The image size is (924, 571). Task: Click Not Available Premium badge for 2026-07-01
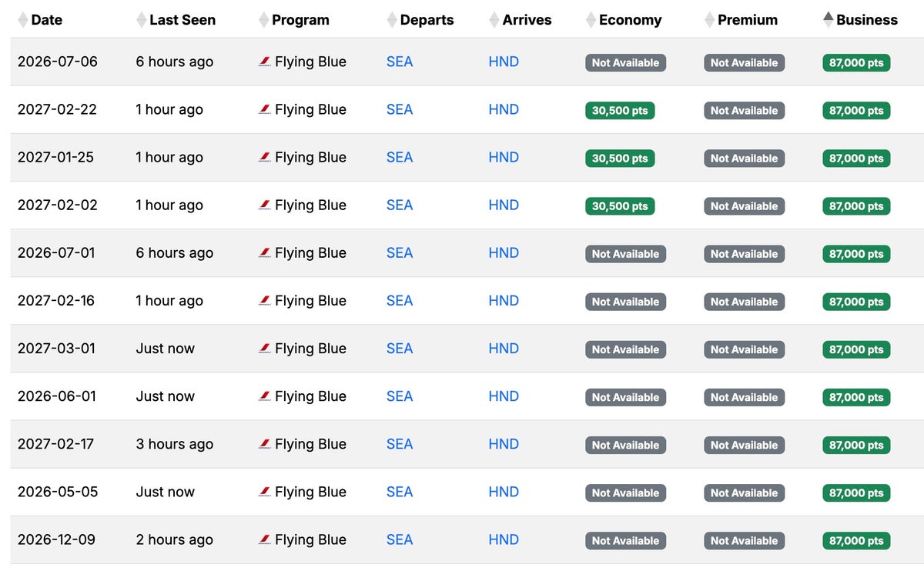744,254
